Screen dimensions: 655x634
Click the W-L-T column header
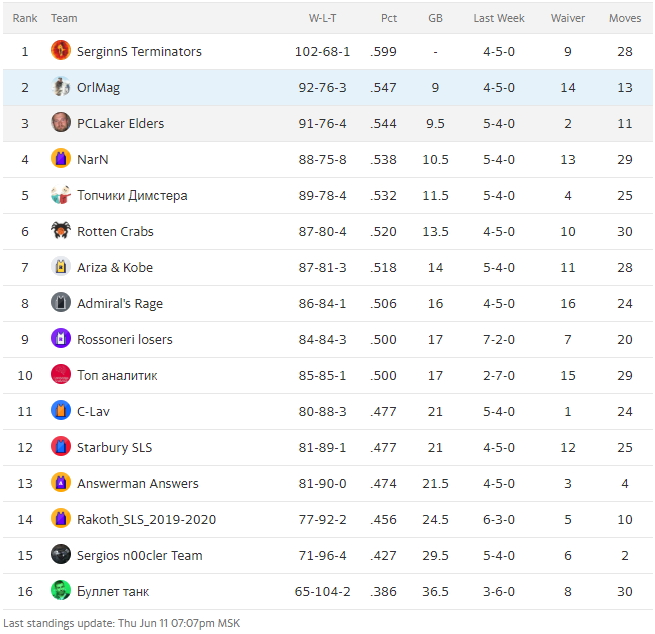pyautogui.click(x=322, y=18)
